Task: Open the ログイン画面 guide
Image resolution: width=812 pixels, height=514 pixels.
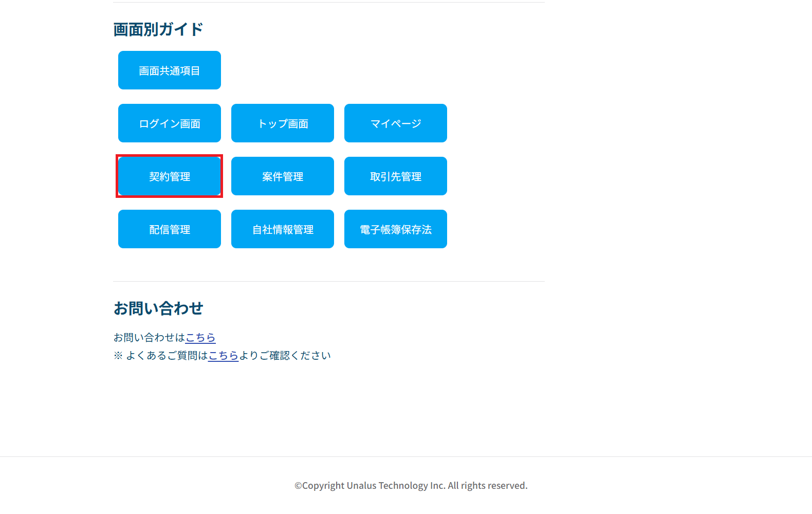Action: (170, 123)
